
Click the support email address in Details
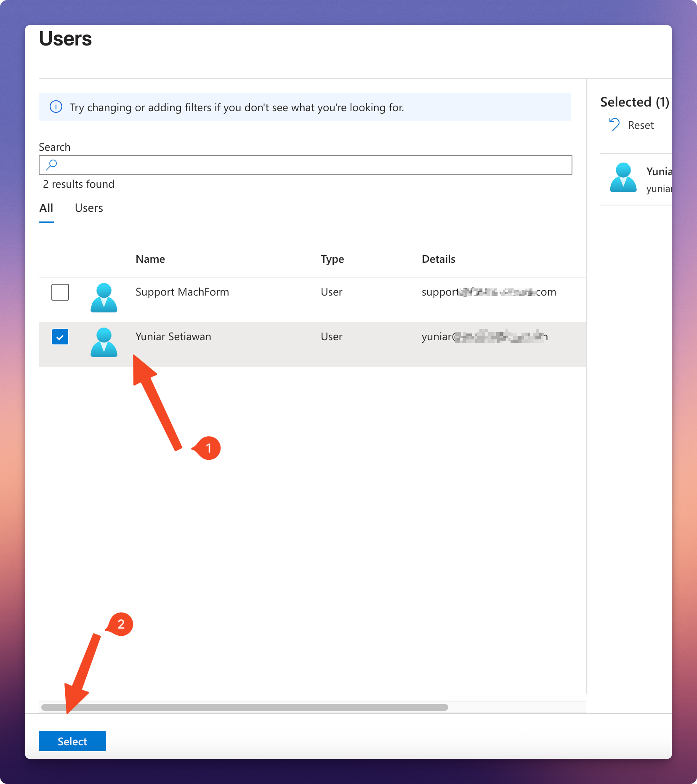(489, 292)
